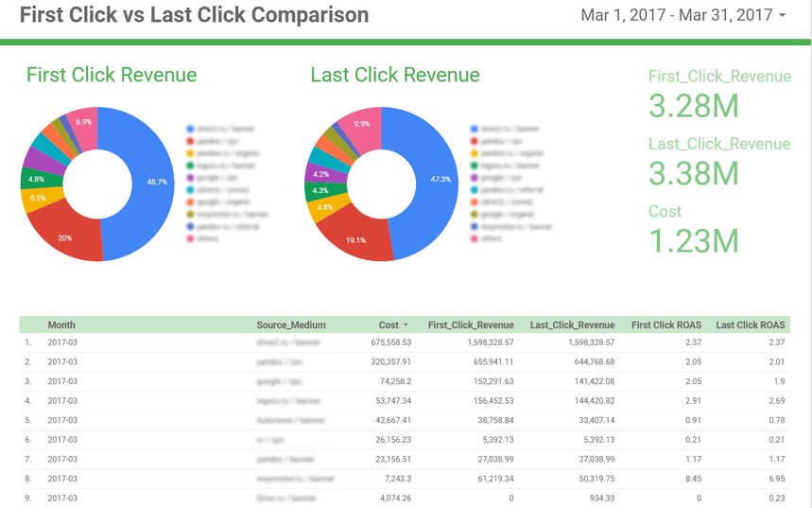Click the red legend dot in Last Click legend

(x=474, y=141)
